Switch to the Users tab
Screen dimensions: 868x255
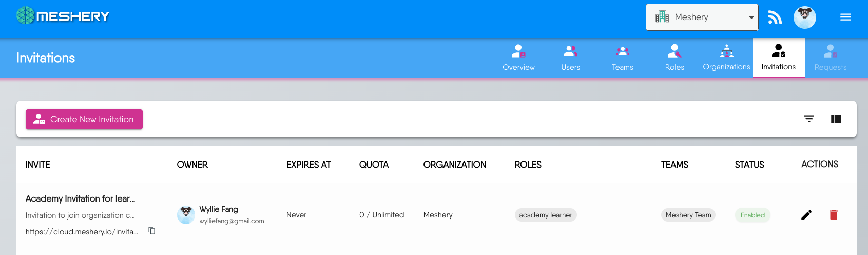pyautogui.click(x=570, y=58)
